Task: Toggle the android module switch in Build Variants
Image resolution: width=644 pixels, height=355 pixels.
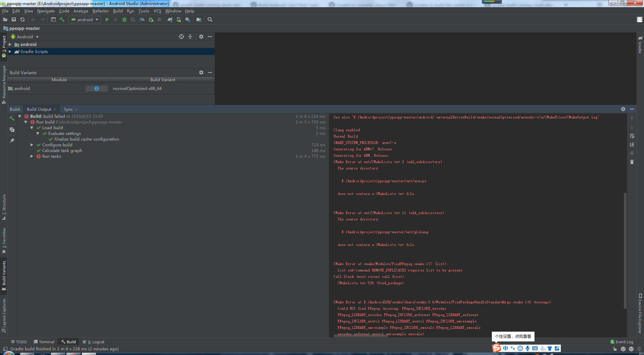Action: (x=97, y=88)
